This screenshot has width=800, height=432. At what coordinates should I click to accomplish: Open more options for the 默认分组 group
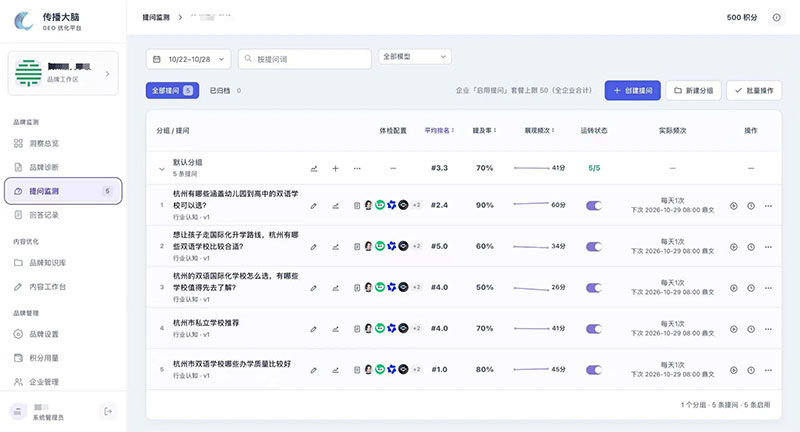click(357, 168)
